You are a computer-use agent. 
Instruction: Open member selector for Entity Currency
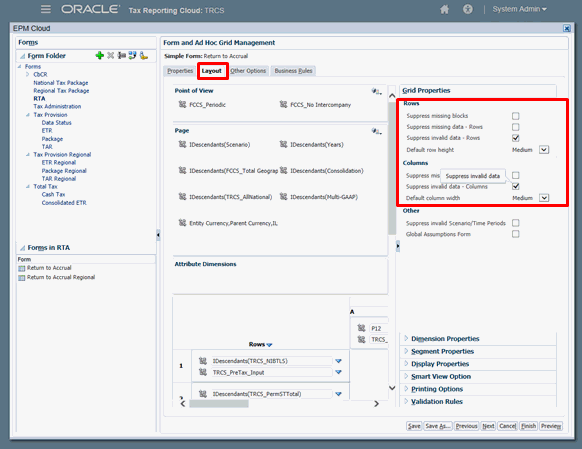(x=182, y=223)
